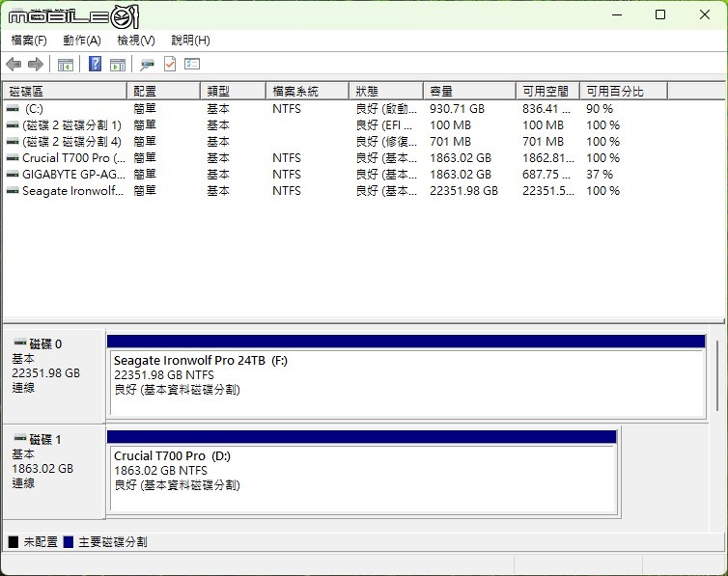Screen dimensions: 728x576
Task: Go back with the left arrow toolbar icon
Action: (14, 64)
